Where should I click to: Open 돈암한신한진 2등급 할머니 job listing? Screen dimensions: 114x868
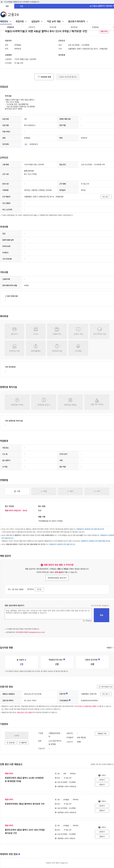pyautogui.click(x=24, y=779)
